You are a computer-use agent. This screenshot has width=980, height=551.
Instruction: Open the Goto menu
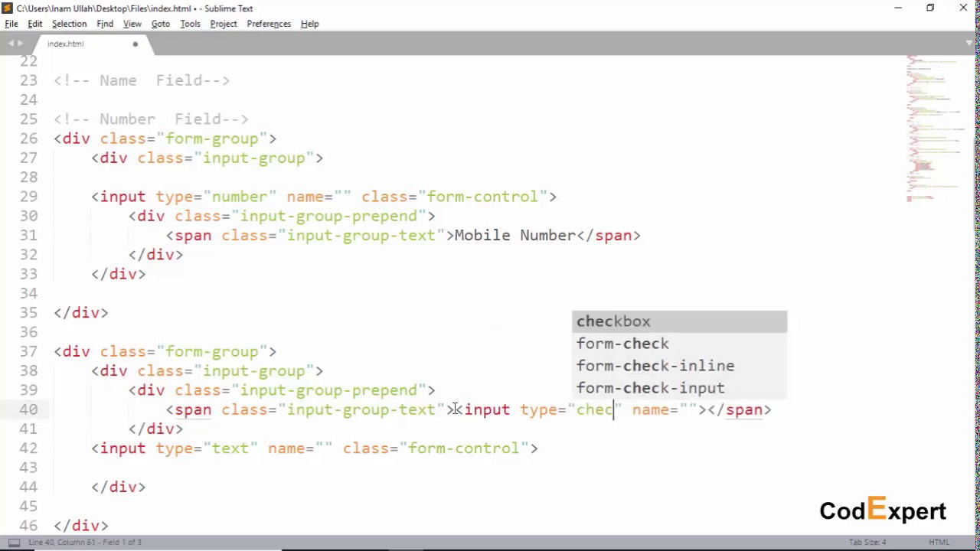tap(161, 24)
